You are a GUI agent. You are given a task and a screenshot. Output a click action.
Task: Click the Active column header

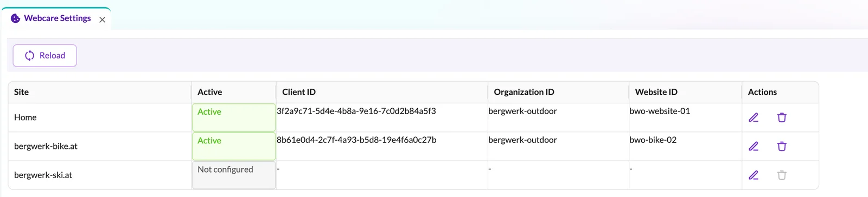point(234,92)
